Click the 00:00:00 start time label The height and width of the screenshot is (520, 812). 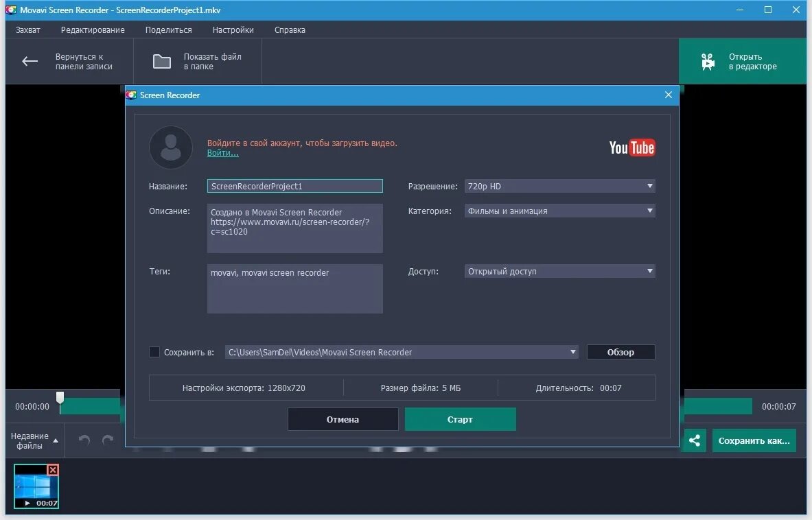coord(32,407)
